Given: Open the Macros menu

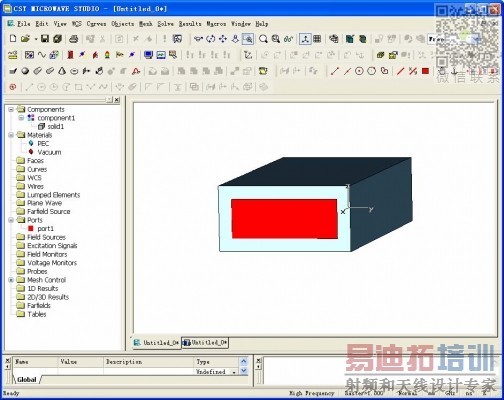Looking at the screenshot, I should point(216,24).
